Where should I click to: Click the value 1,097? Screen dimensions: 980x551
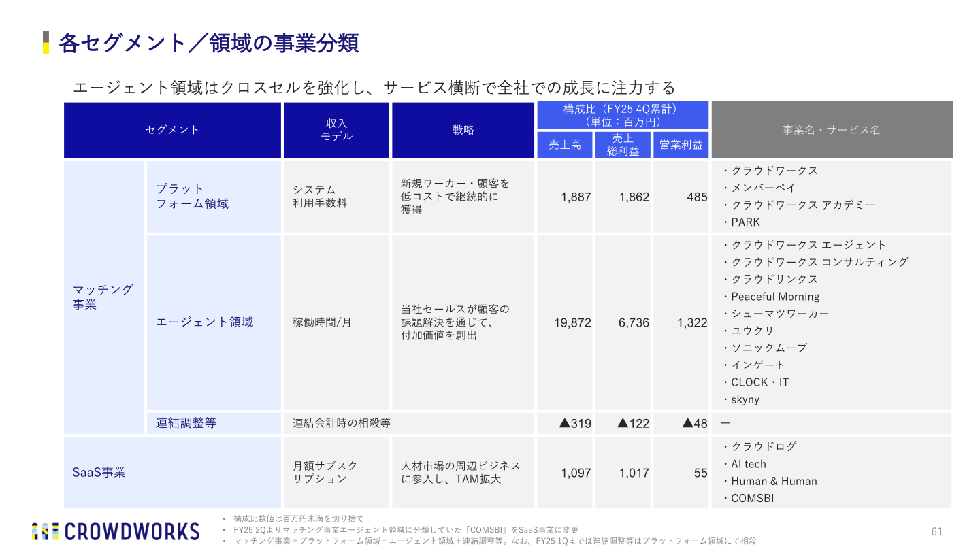pos(576,473)
